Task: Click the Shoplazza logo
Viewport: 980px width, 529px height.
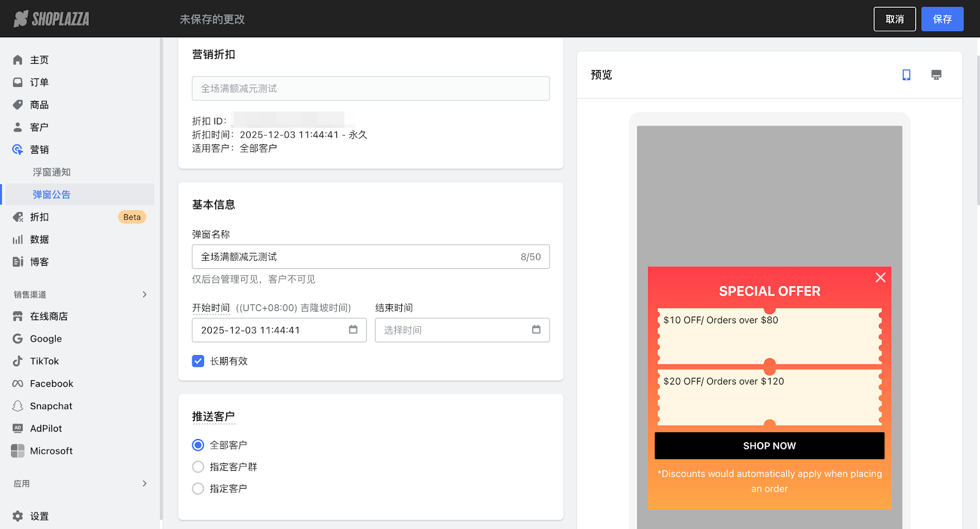Action: pos(51,19)
